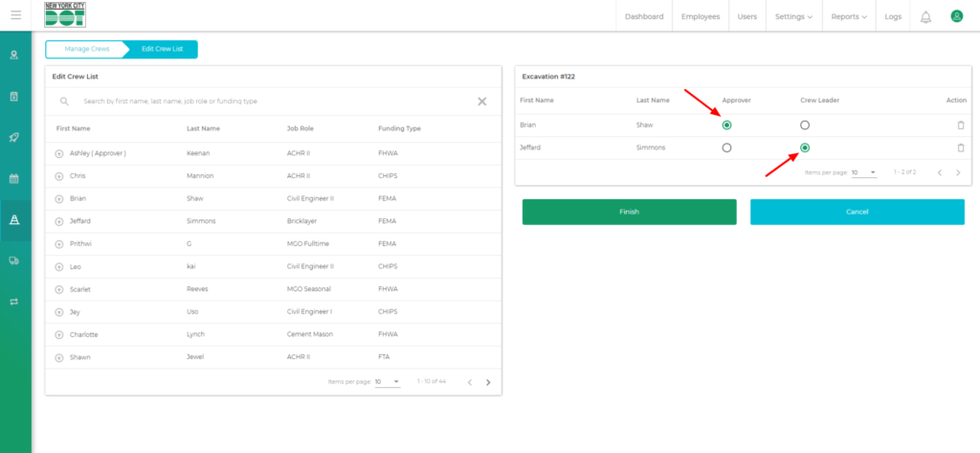Add Chris Mannion with plus icon
This screenshot has width=980, height=453.
[59, 176]
